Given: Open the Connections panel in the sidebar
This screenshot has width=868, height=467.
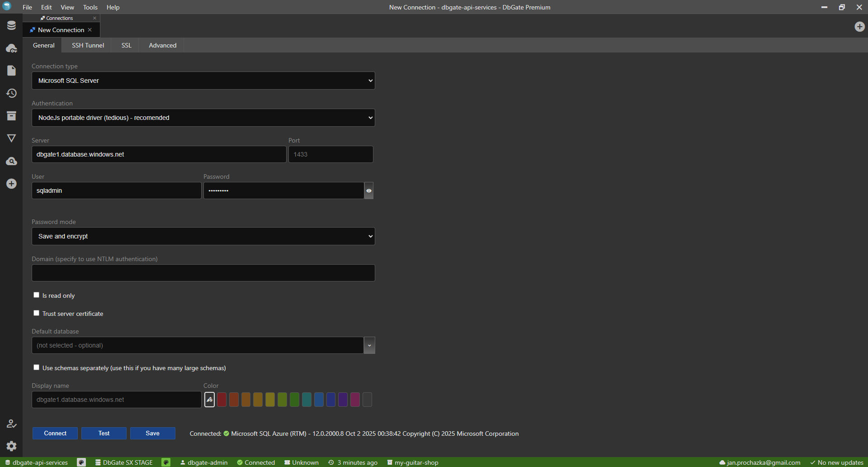Looking at the screenshot, I should (x=11, y=25).
